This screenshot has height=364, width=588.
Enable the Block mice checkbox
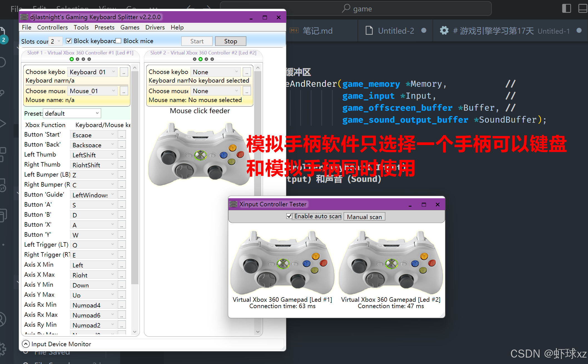[x=118, y=41]
